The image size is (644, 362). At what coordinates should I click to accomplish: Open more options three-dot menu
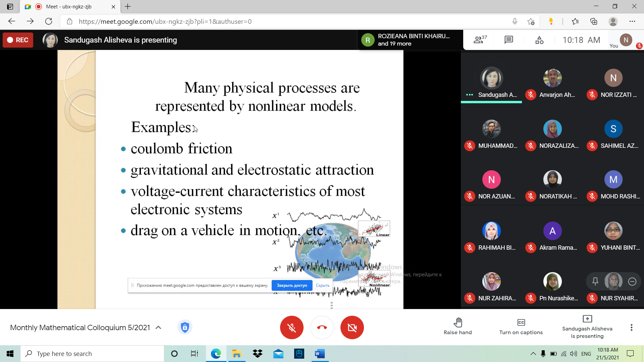pyautogui.click(x=631, y=327)
